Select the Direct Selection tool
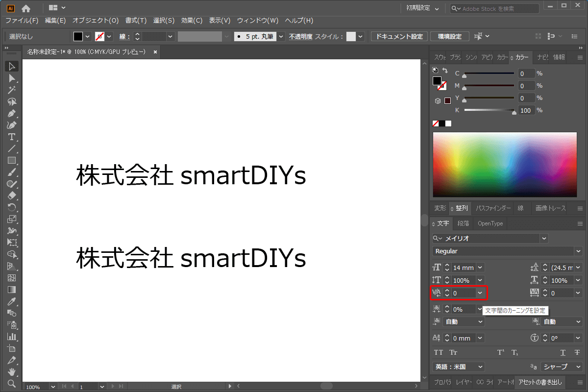588x392 pixels. [x=12, y=78]
